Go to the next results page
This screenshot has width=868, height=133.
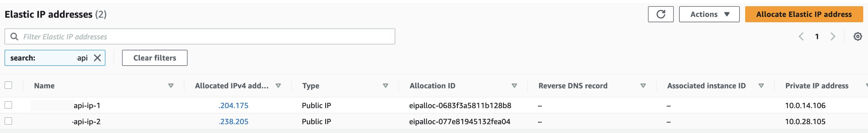pos(833,36)
